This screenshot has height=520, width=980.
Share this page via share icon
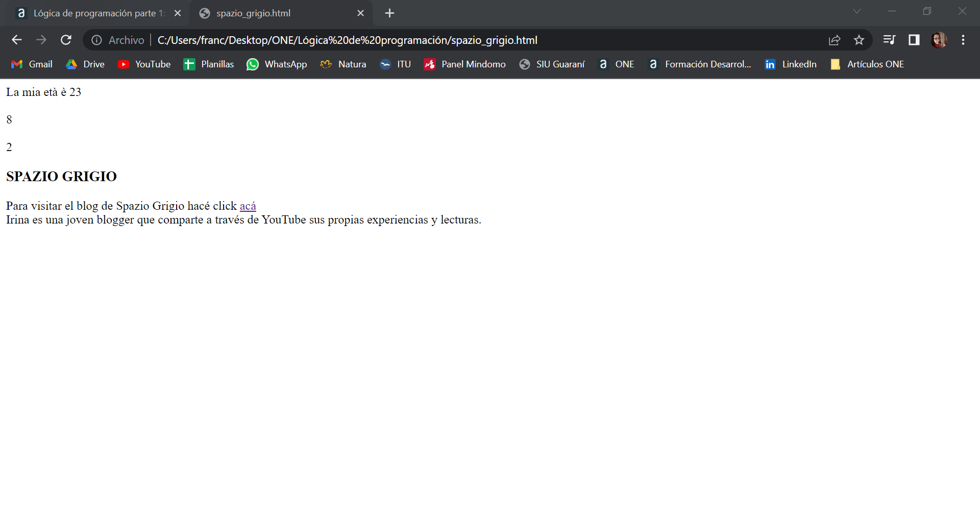pos(835,40)
